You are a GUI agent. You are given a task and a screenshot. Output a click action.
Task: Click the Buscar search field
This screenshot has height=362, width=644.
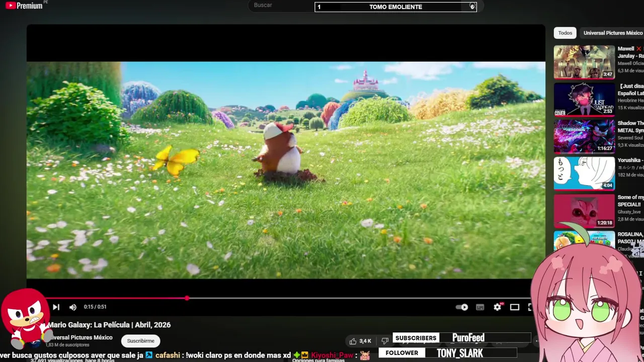(282, 5)
